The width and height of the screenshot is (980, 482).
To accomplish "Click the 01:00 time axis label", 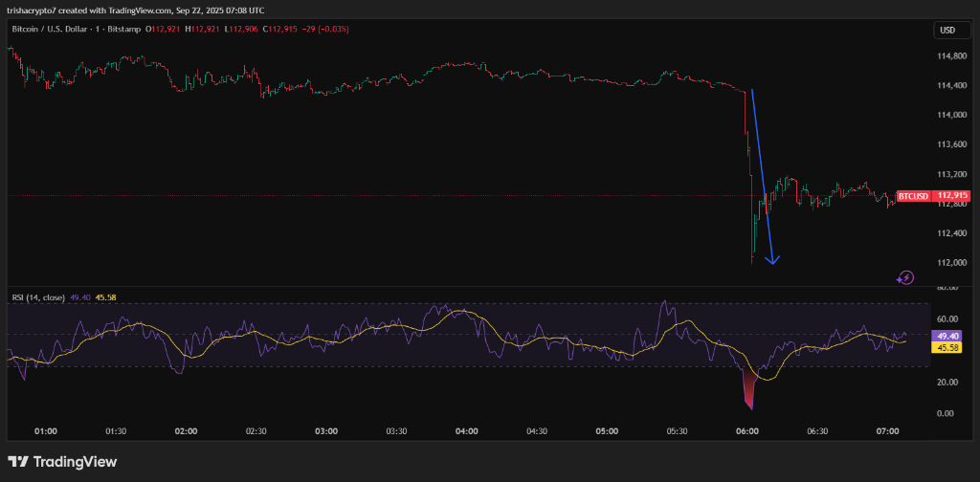I will 46,431.
